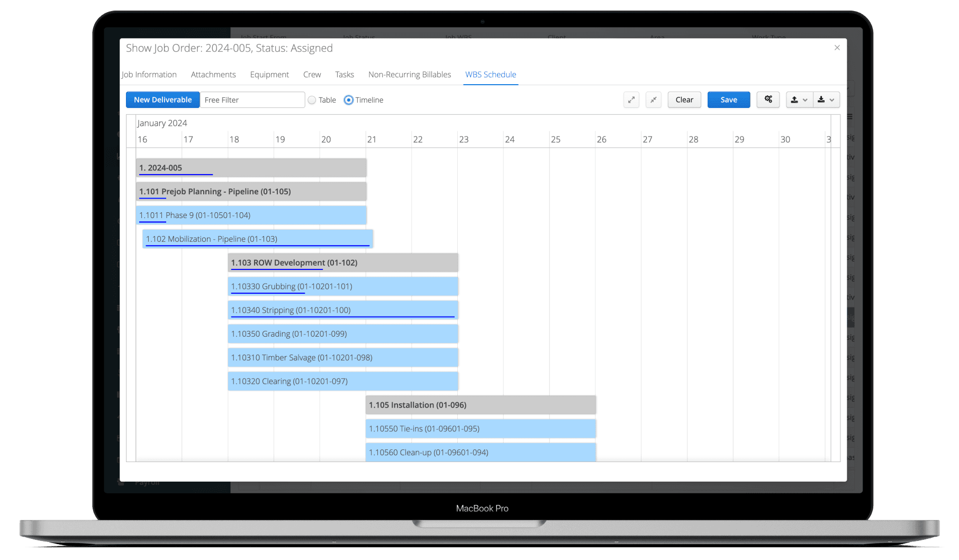The image size is (959, 560).
Task: Click the upload icon
Action: 795,100
